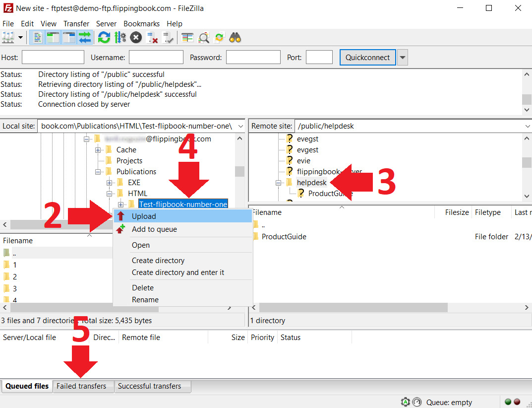Choose Delete from the context menu
This screenshot has width=532, height=408.
point(183,288)
